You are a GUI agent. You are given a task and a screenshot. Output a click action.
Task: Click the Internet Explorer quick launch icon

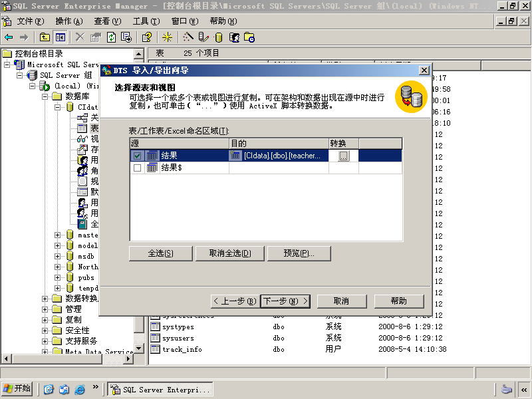pyautogui.click(x=79, y=389)
